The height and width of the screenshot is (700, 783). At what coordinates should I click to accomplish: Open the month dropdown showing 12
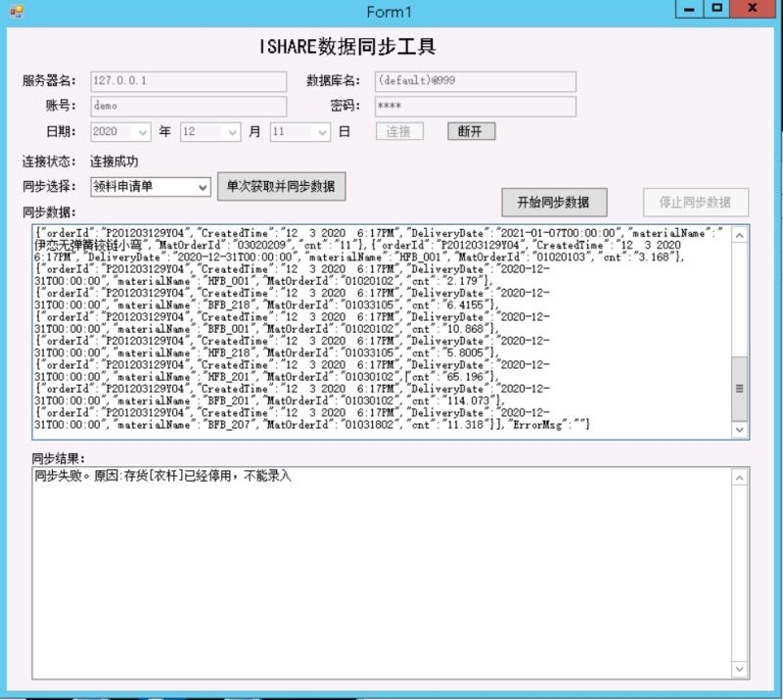point(210,132)
